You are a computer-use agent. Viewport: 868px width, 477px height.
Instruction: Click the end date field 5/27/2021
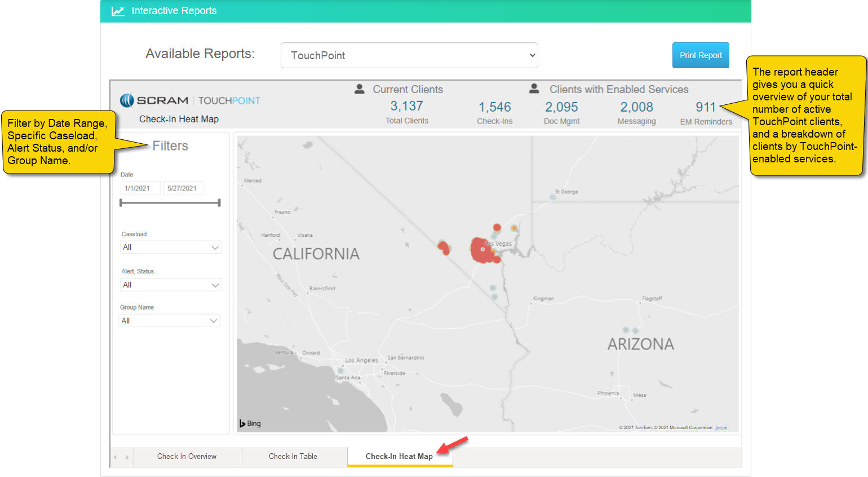click(183, 188)
